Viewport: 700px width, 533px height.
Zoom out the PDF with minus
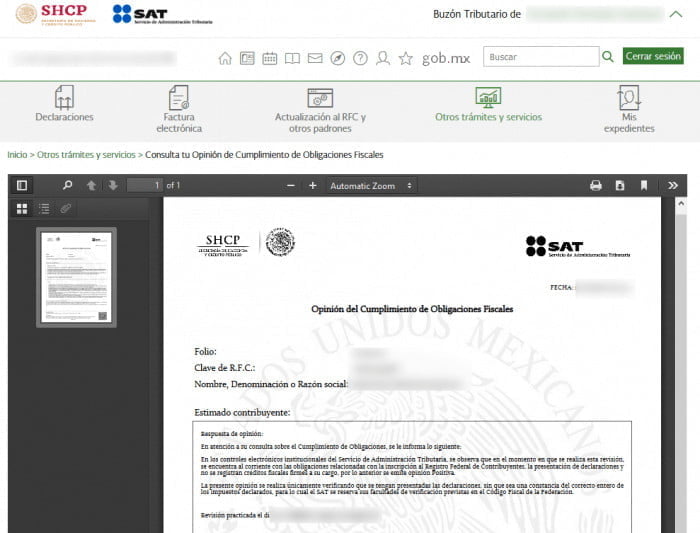click(291, 185)
